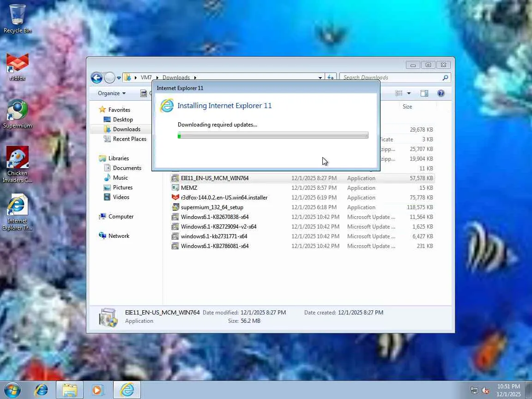This screenshot has height=399, width=532.
Task: Refresh the Downloads folder view
Action: point(331,78)
